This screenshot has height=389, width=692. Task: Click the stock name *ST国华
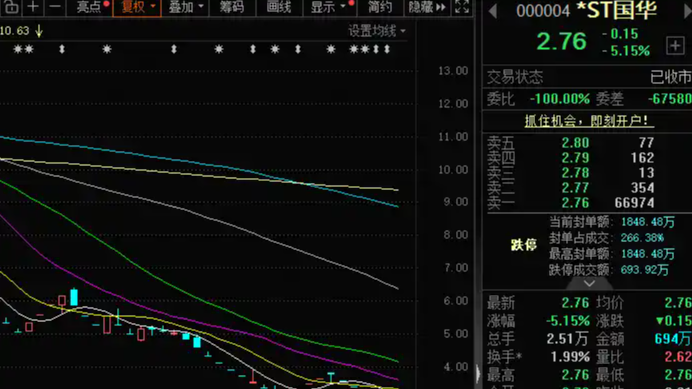click(617, 11)
